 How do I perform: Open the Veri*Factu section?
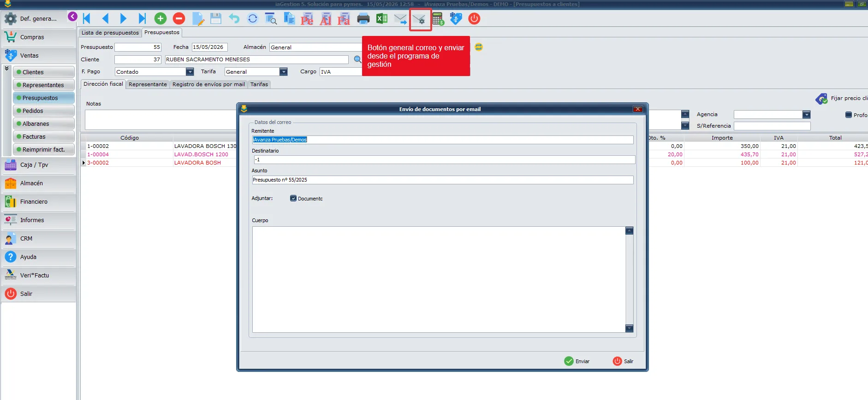pos(38,276)
